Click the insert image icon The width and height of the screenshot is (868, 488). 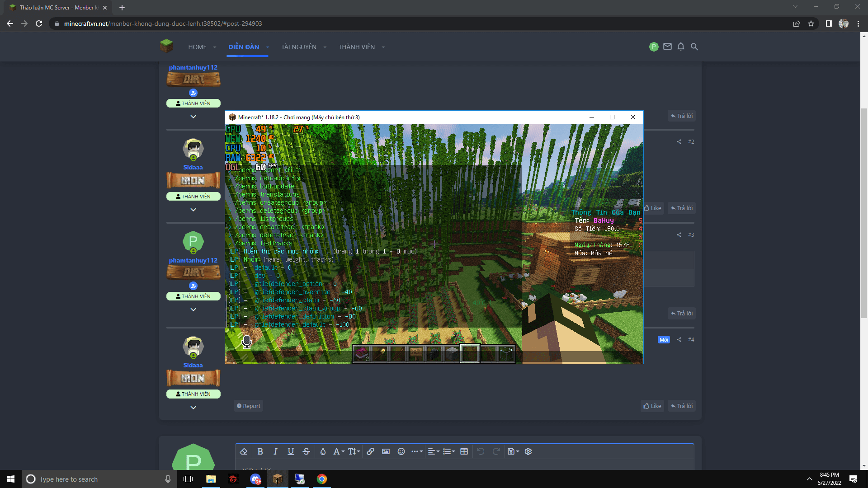pos(386,451)
